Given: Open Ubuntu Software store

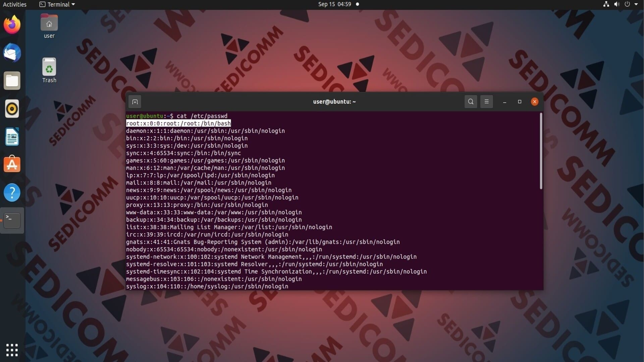Looking at the screenshot, I should [12, 164].
